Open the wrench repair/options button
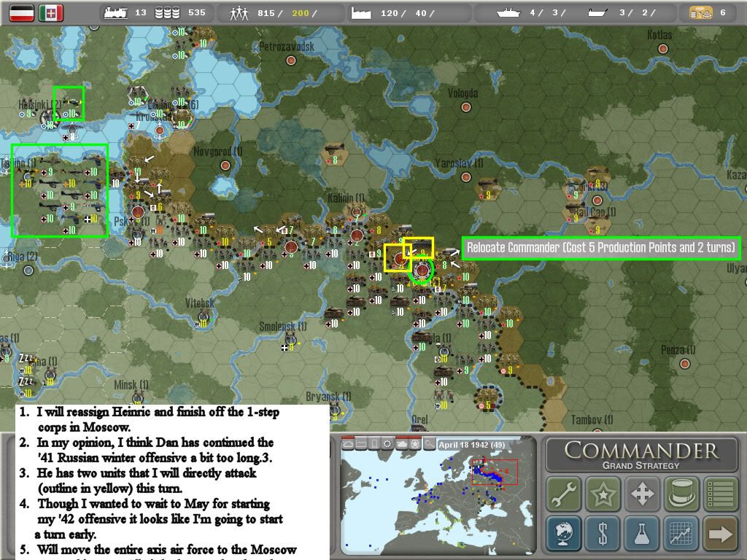 563,494
